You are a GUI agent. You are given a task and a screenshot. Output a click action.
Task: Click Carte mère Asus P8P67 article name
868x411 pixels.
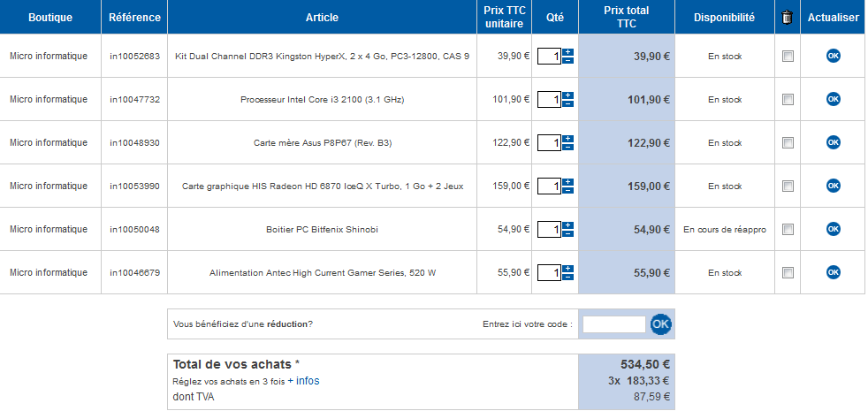[321, 142]
